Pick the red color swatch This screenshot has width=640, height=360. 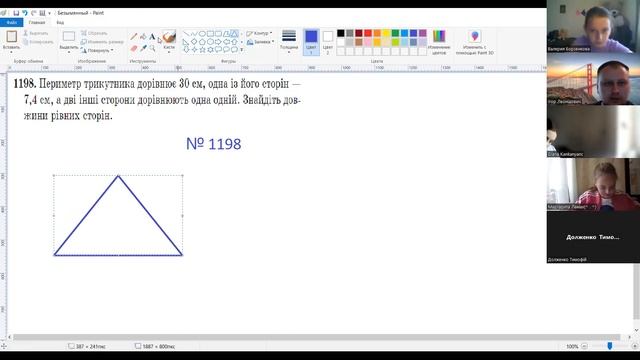pos(368,33)
